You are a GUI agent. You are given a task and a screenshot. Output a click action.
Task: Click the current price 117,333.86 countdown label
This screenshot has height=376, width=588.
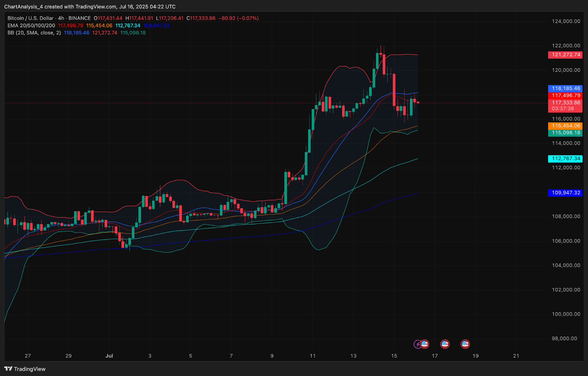565,106
